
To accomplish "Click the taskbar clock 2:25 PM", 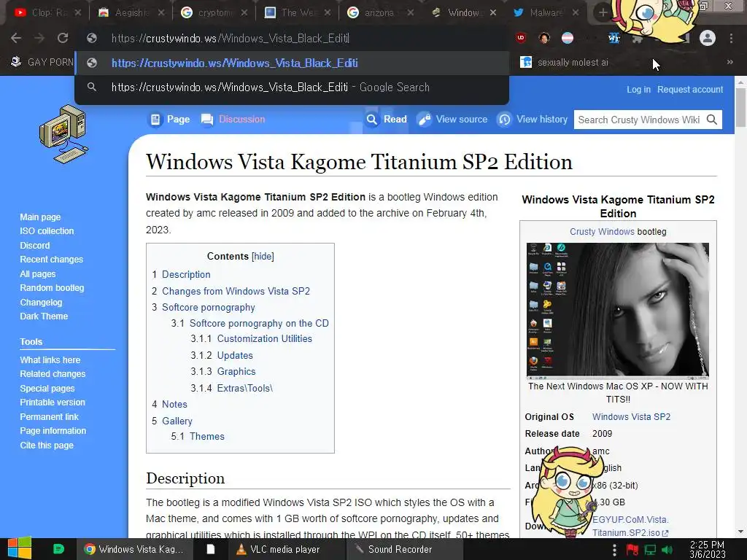I will 707,549.
